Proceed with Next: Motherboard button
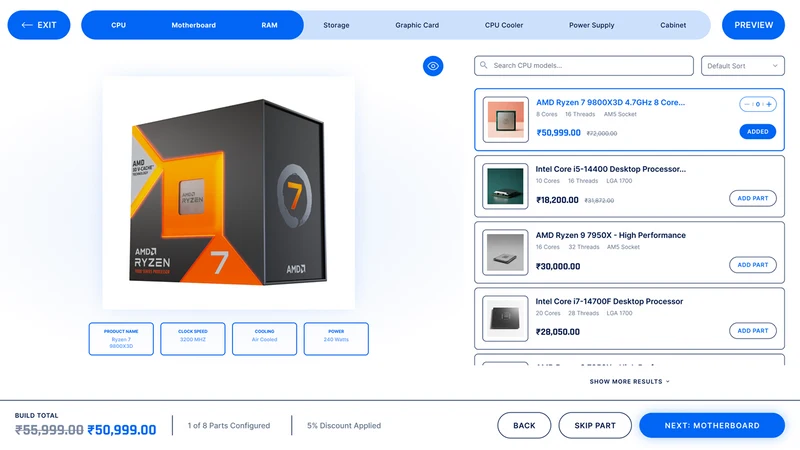 (x=712, y=426)
